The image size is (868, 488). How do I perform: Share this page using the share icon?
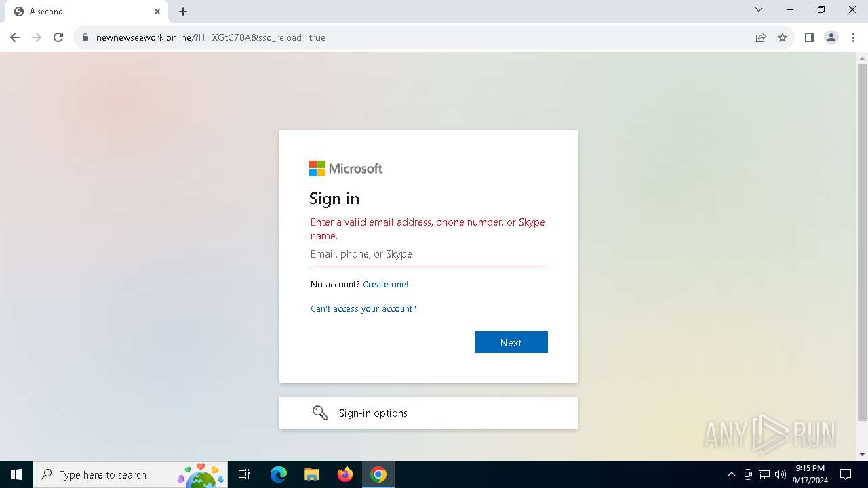tap(761, 37)
